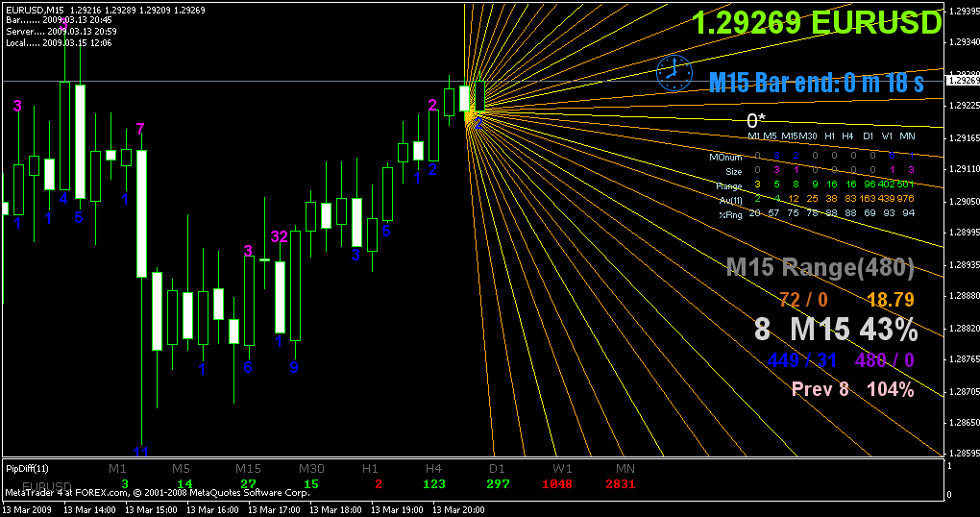Click the red '2831' PipDiff value under MN
The width and height of the screenshot is (980, 517).
pos(621,484)
